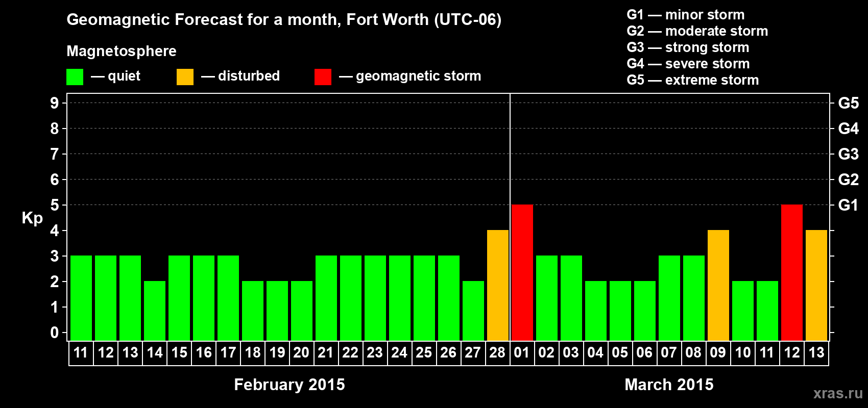
Task: Click the G1 label on right axis
Action: tap(848, 205)
